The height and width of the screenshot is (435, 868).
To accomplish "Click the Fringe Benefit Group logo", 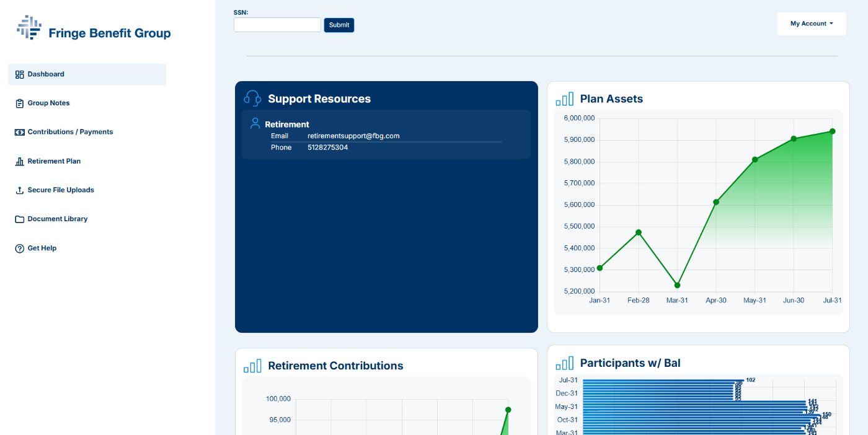I will coord(94,28).
